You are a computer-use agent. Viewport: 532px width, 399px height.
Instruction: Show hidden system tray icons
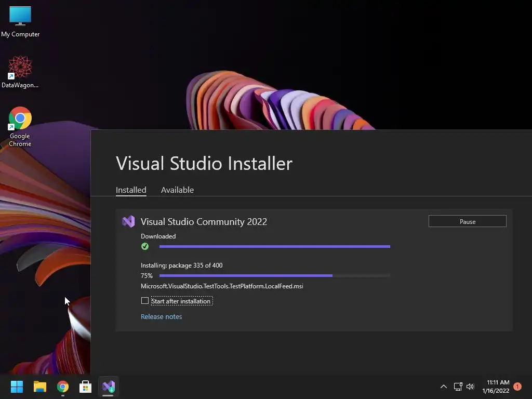444,387
